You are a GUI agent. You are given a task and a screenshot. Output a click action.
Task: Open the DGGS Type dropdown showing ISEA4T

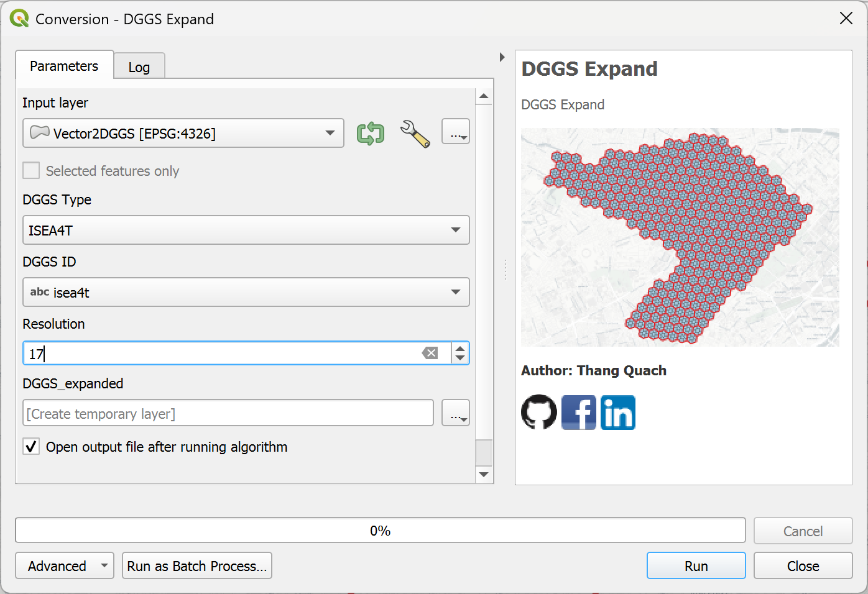tap(246, 230)
